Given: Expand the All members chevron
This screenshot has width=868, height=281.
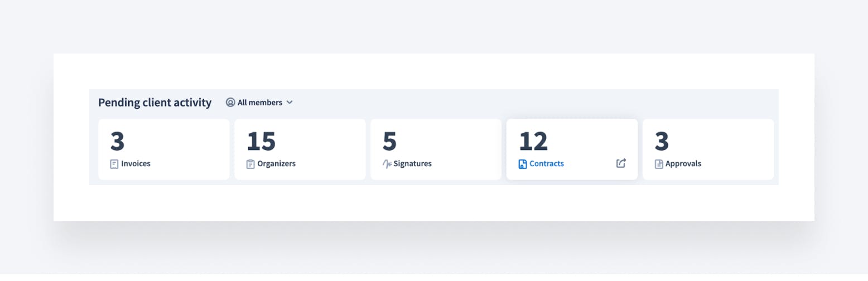Looking at the screenshot, I should 290,103.
